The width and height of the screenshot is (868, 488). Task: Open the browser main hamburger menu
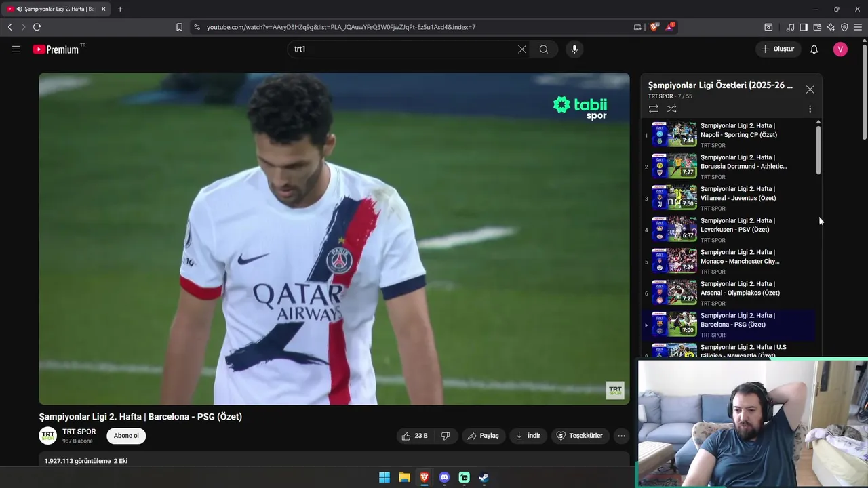click(x=858, y=27)
